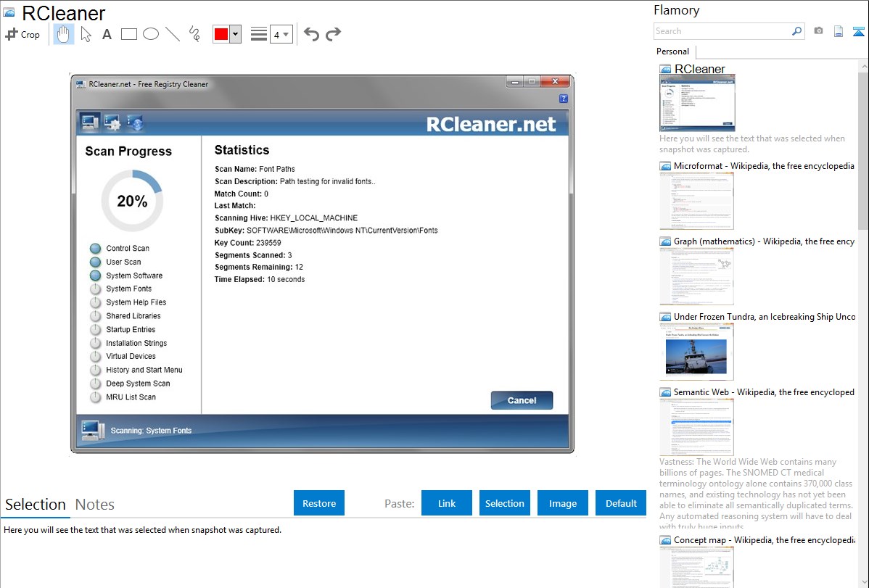Open the Microformat Wikipedia thumbnail
Image resolution: width=869 pixels, height=588 pixels.
pyautogui.click(x=696, y=201)
